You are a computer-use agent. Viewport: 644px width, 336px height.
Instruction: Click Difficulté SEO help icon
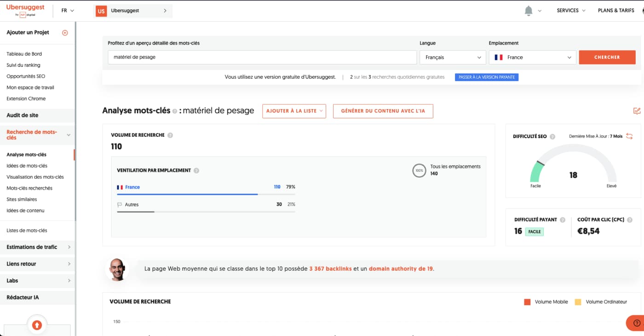[552, 137]
